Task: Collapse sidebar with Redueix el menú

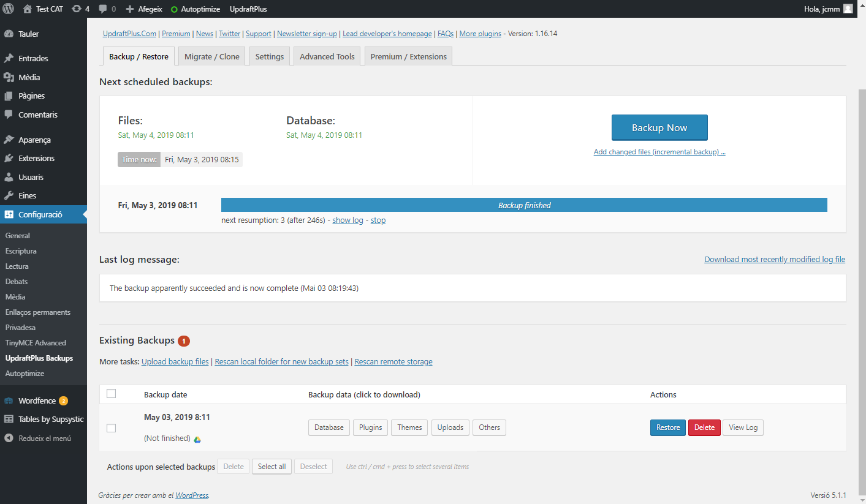Action: tap(44, 438)
